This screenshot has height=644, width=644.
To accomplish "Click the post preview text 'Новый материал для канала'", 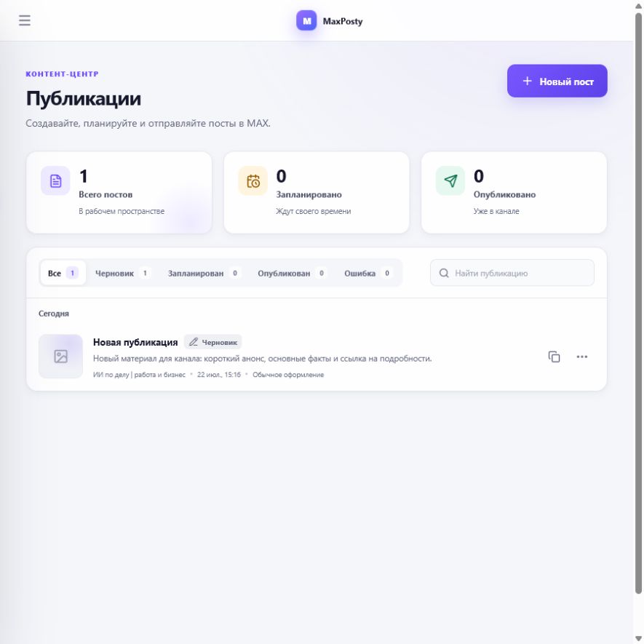I will tap(262, 358).
